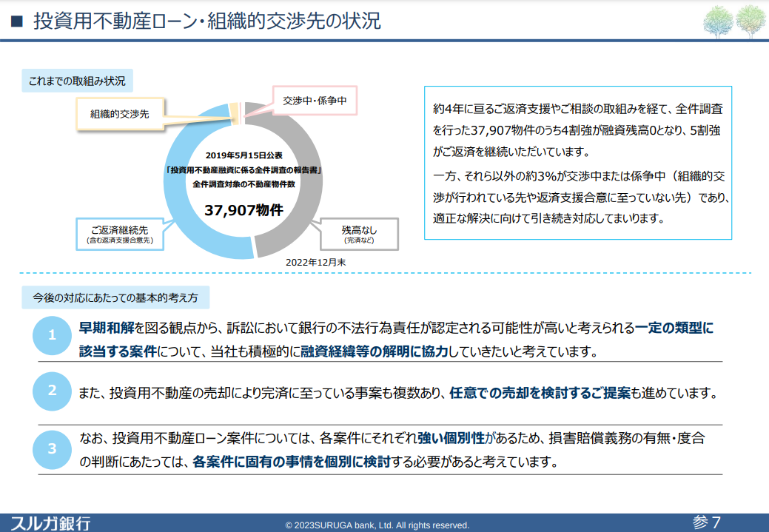
Task: Click the slide title 投資用不動産ローン・組織的交渉先の状況
Action: tap(207, 21)
